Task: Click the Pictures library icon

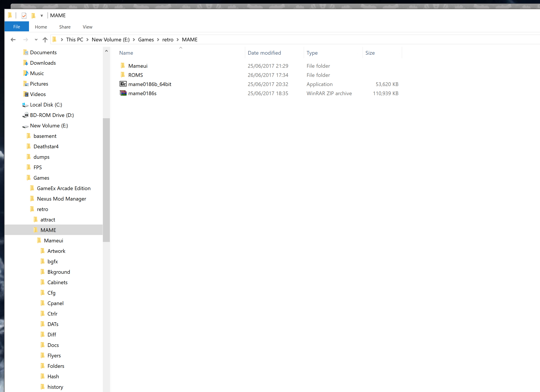Action: 26,84
